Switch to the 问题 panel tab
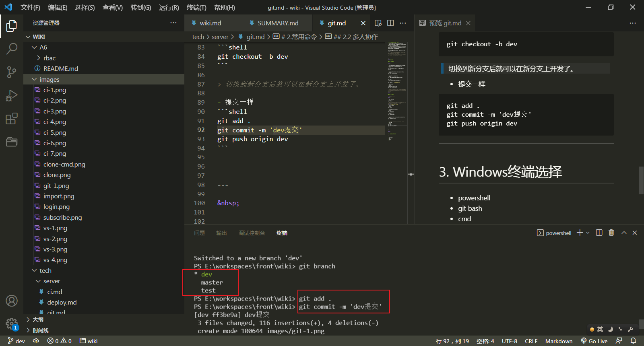 click(199, 233)
